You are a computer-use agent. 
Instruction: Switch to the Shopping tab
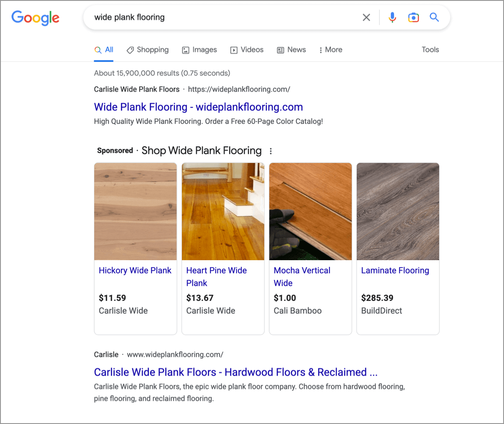coord(148,50)
